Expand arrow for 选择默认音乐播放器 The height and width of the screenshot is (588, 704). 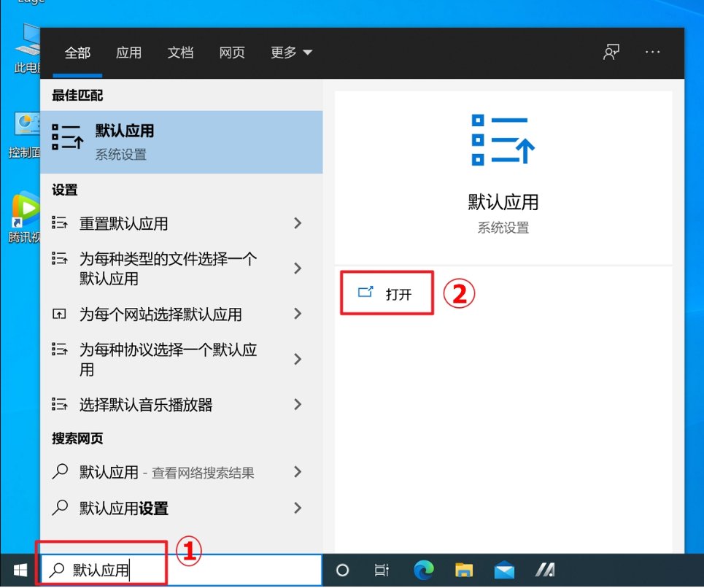click(297, 404)
